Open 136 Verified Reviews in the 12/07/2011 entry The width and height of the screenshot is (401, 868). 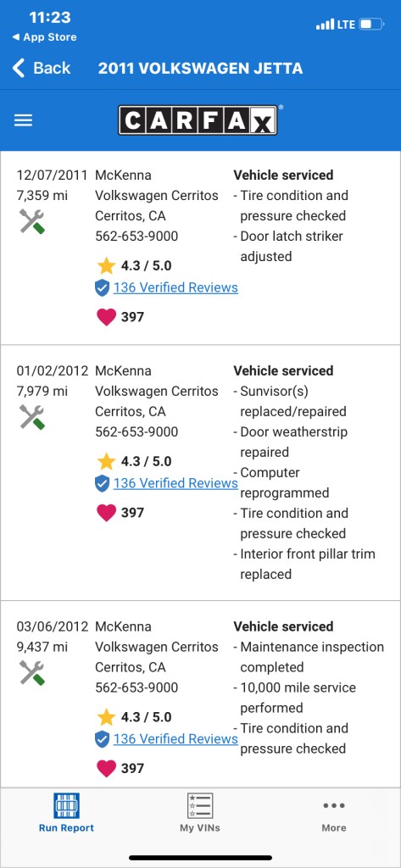(x=175, y=288)
